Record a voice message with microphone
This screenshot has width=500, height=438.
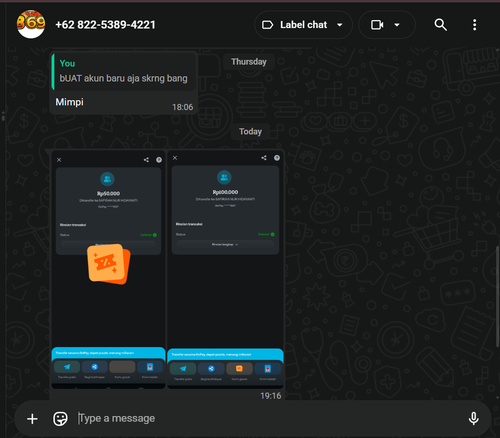[x=473, y=419]
